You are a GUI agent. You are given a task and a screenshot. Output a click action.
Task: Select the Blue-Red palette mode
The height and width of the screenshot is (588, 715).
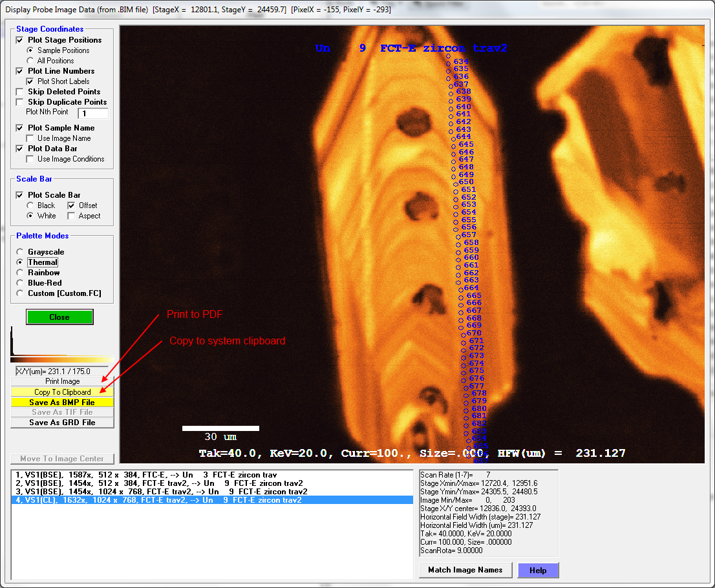click(21, 283)
